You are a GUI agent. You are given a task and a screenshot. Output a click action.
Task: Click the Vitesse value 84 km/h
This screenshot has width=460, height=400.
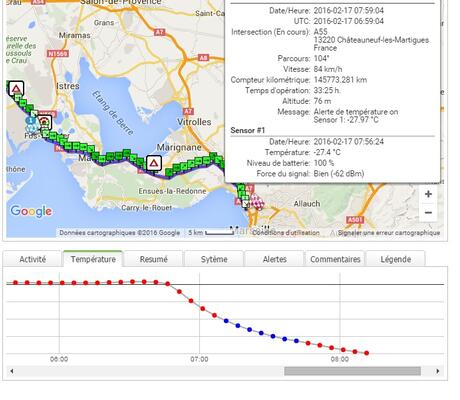(328, 69)
